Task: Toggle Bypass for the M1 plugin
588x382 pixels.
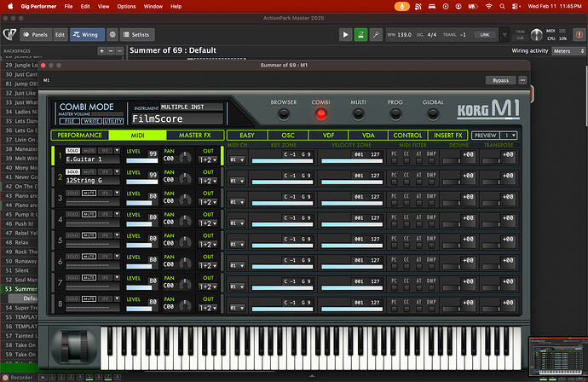Action: coord(500,80)
